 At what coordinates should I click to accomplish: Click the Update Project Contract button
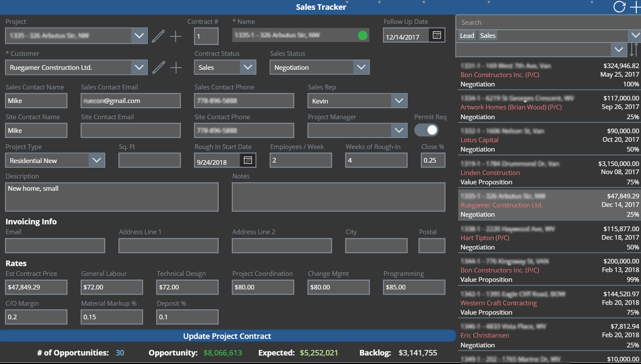[227, 336]
